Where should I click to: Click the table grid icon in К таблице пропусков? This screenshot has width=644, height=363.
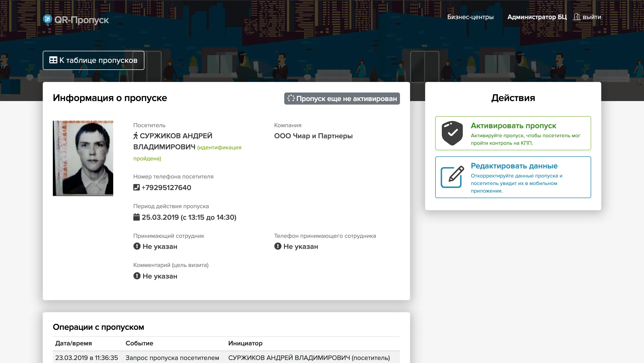click(x=54, y=60)
